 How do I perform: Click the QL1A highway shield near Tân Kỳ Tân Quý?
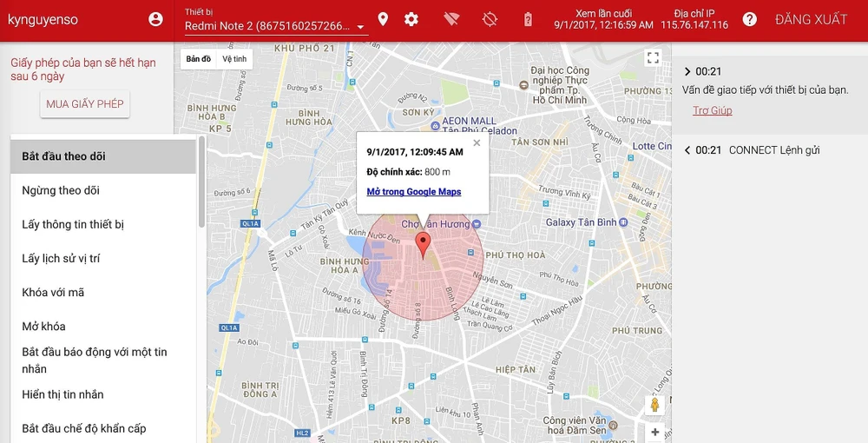(x=251, y=224)
